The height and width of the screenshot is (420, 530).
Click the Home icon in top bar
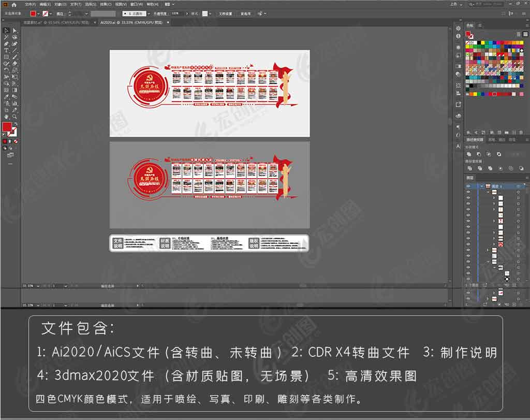pyautogui.click(x=14, y=5)
